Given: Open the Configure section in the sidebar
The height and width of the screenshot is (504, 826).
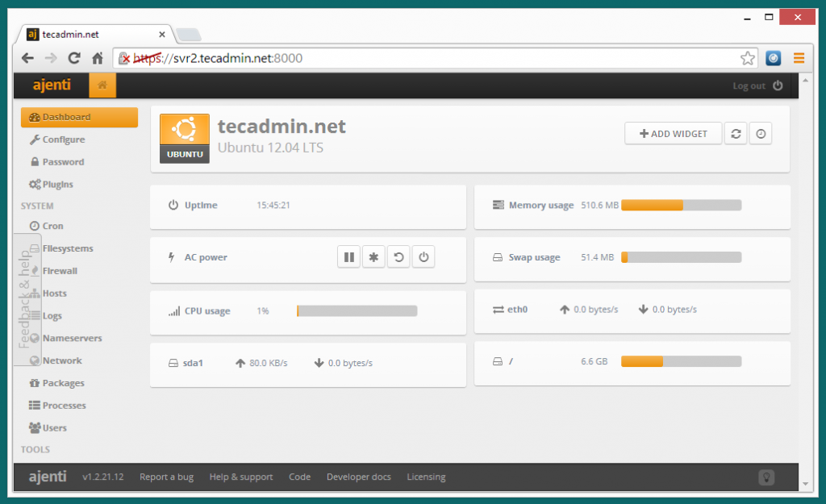Looking at the screenshot, I should 63,140.
